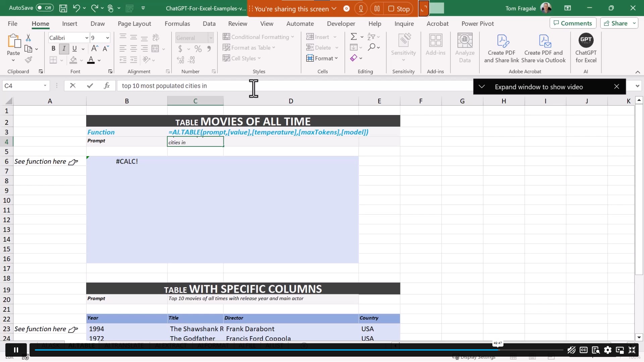Open the Power Pivot tab
Viewport: 644px width, 362px height.
pos(477,23)
